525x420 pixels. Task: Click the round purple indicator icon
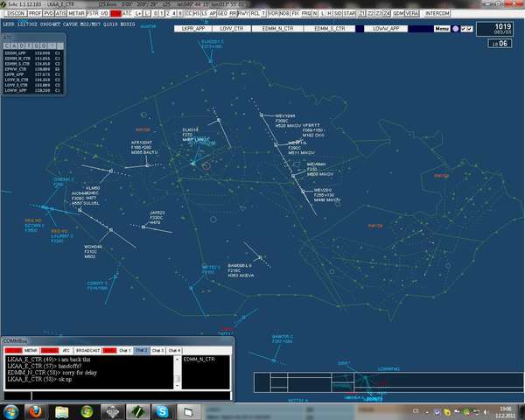click(x=456, y=29)
